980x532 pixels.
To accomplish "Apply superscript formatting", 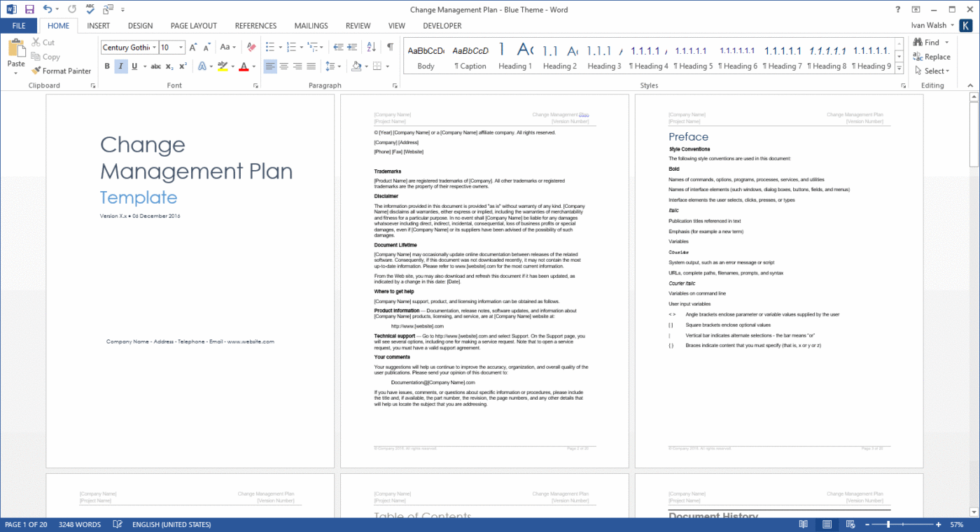I will 184,66.
